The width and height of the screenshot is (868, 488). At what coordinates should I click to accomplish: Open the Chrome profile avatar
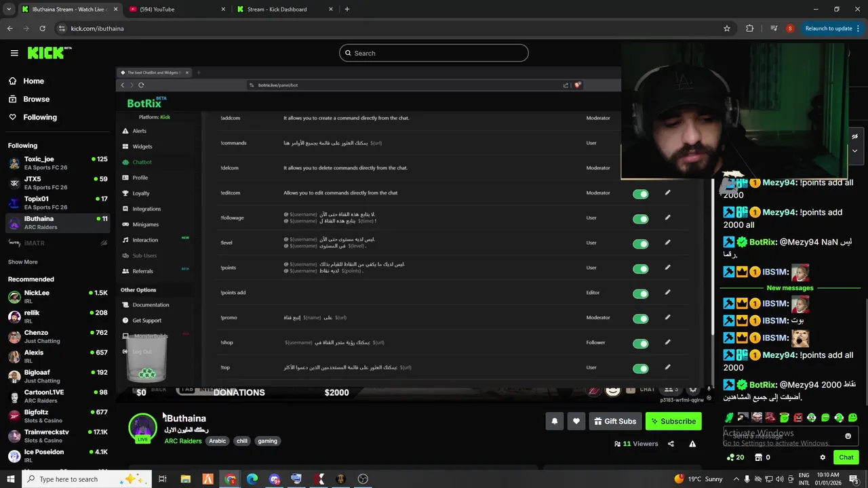click(789, 28)
